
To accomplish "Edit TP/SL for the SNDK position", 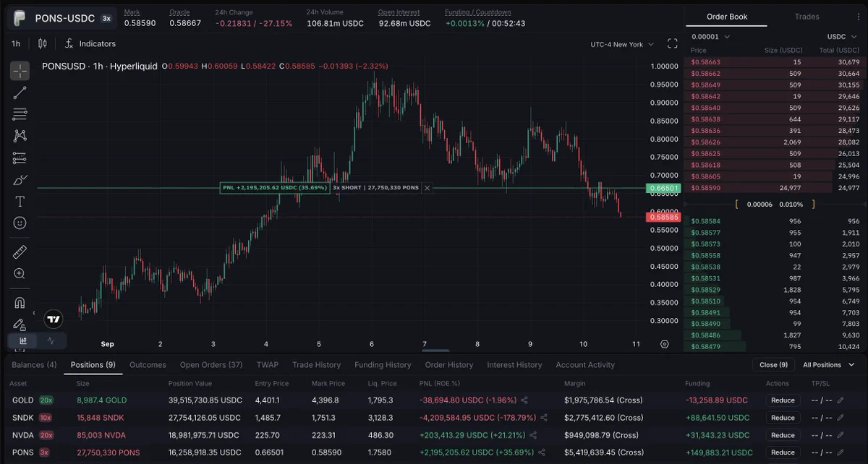I will [x=841, y=418].
